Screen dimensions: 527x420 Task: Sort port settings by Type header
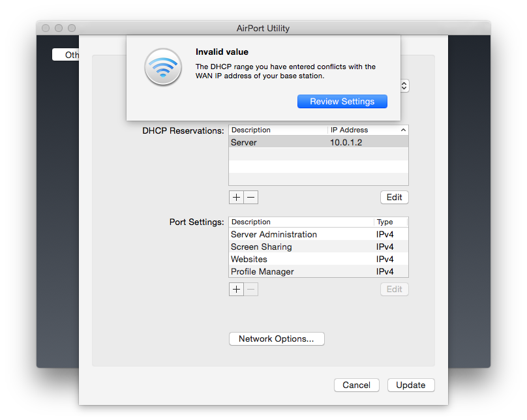(391, 222)
